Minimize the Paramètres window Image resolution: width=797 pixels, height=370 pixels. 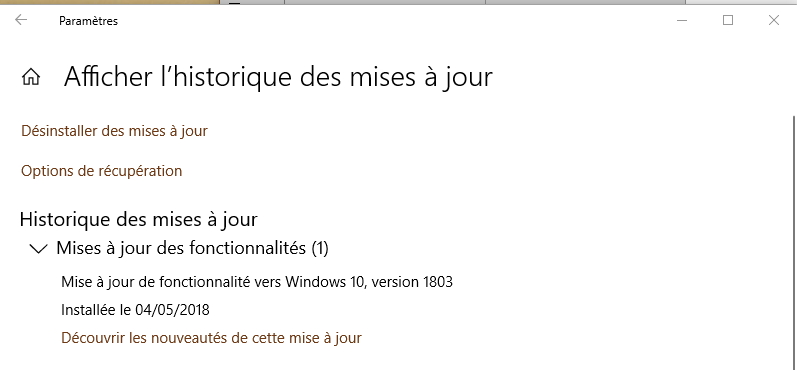(x=682, y=20)
